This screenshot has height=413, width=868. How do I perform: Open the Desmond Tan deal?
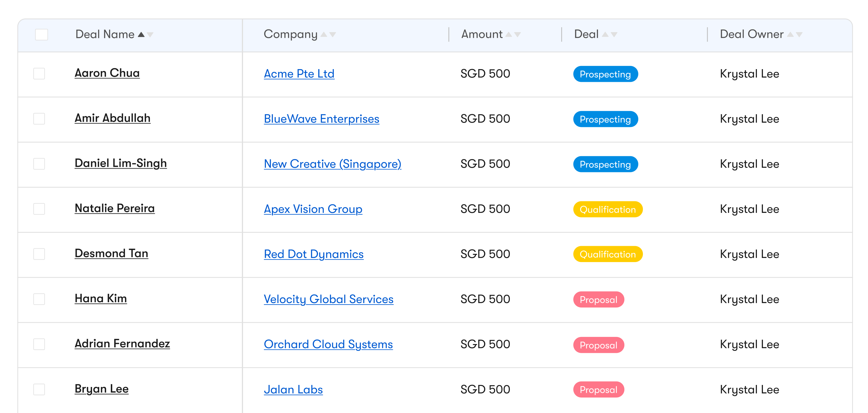point(111,254)
